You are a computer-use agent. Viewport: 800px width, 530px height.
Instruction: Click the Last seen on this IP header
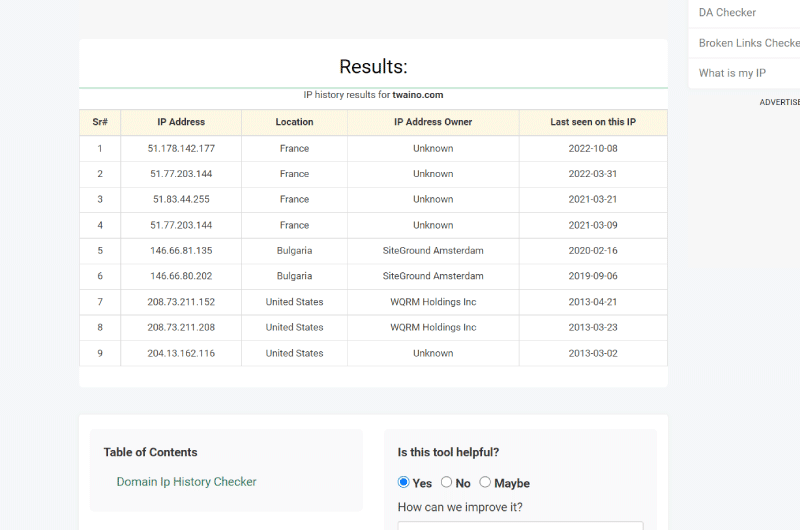click(593, 122)
